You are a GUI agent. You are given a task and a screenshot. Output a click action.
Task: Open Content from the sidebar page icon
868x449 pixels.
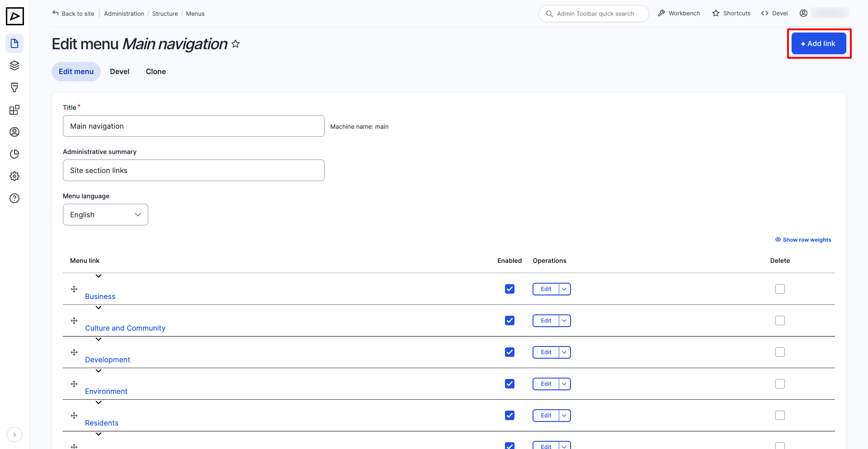[x=14, y=43]
